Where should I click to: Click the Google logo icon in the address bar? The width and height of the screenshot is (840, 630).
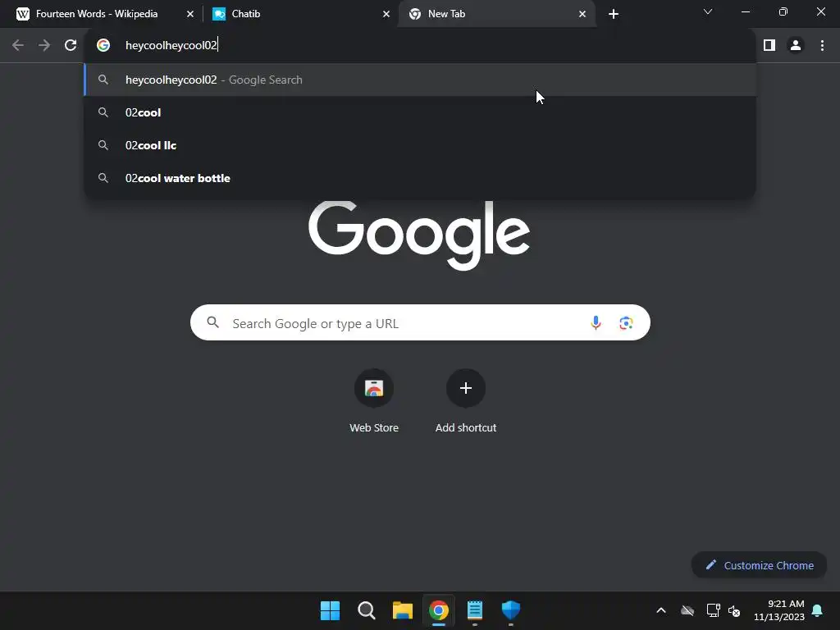103,45
